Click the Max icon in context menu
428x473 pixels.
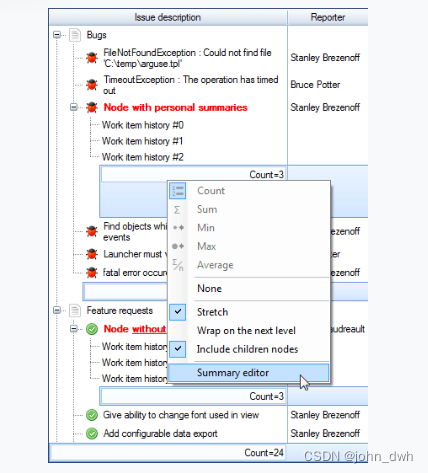178,246
